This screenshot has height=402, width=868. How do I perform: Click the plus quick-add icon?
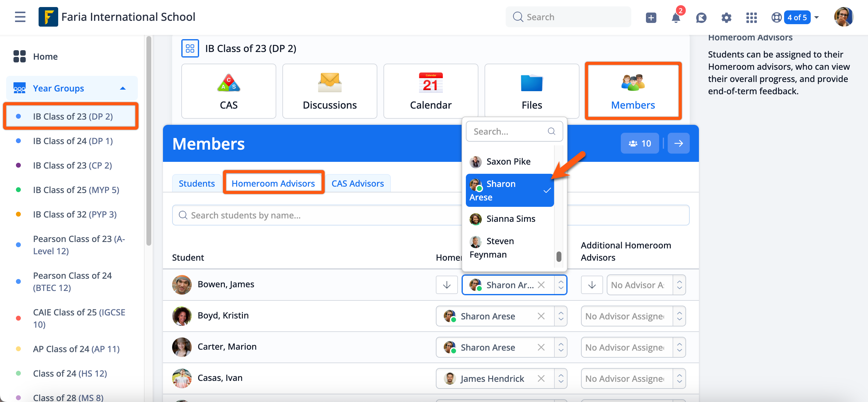tap(651, 17)
